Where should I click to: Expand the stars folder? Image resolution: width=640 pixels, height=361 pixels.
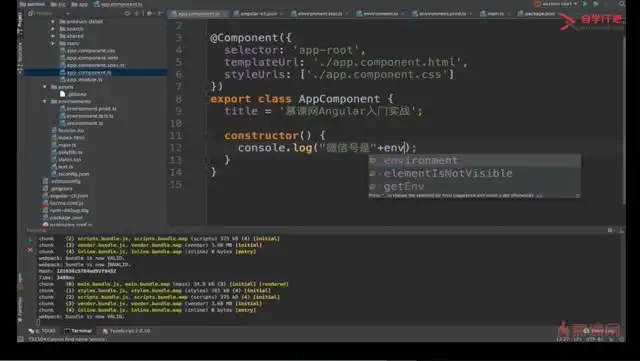coord(53,43)
